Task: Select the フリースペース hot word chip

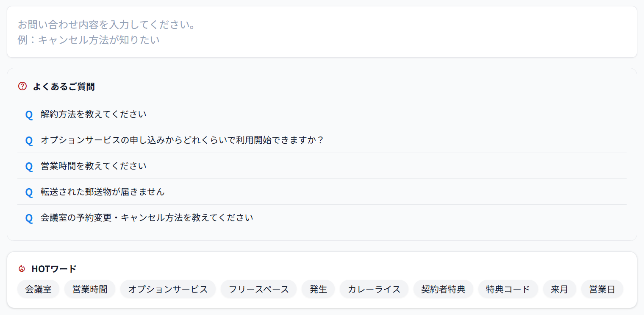Action: click(258, 289)
